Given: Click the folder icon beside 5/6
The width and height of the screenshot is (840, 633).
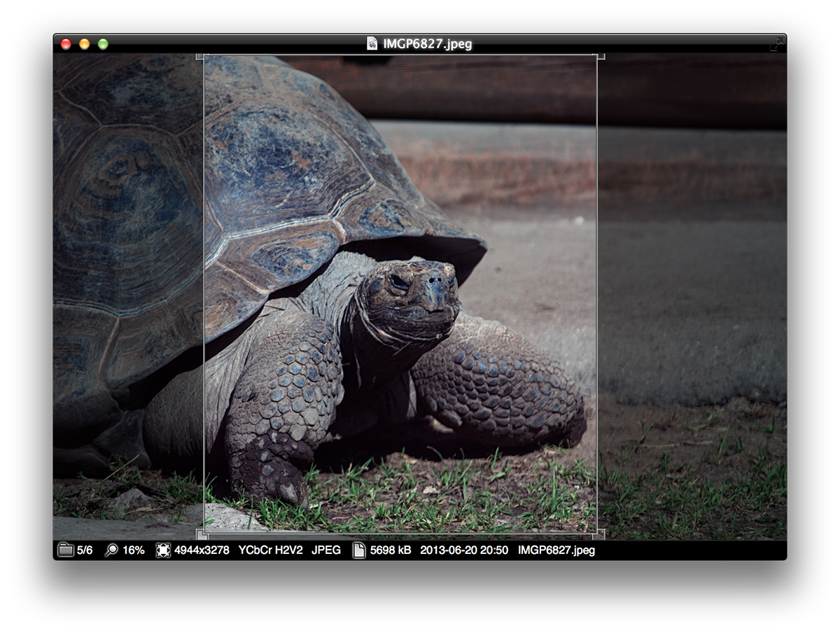Looking at the screenshot, I should (x=66, y=550).
